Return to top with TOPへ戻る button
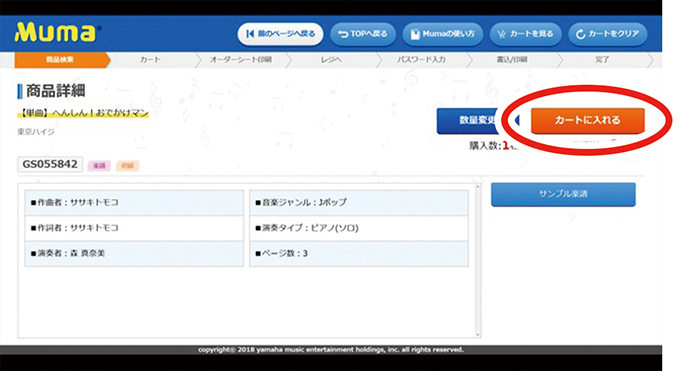The width and height of the screenshot is (680, 371). click(x=363, y=34)
